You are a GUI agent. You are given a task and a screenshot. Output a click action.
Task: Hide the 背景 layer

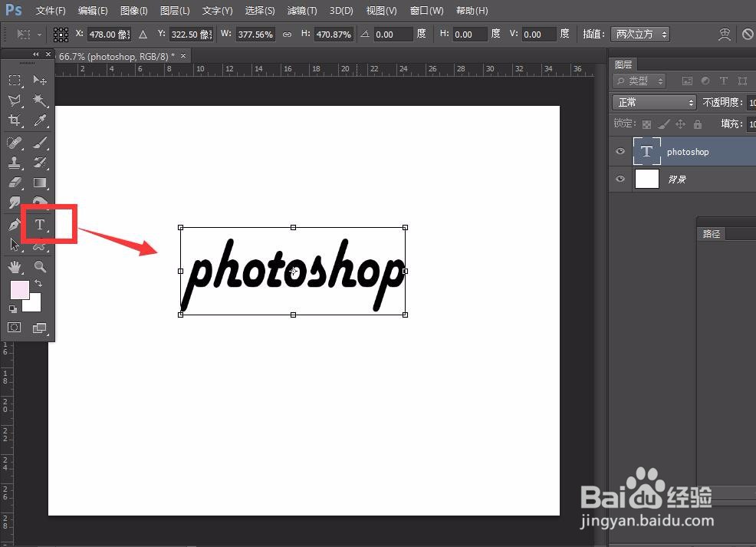click(x=620, y=179)
